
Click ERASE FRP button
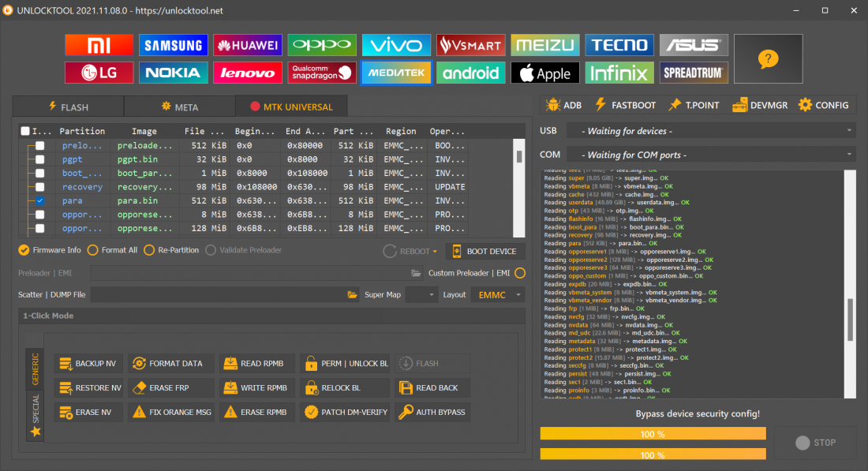click(x=171, y=388)
